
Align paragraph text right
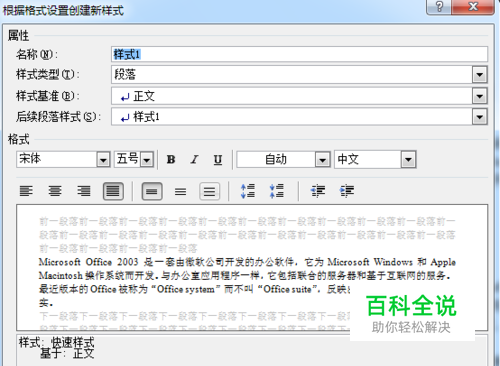(x=84, y=191)
